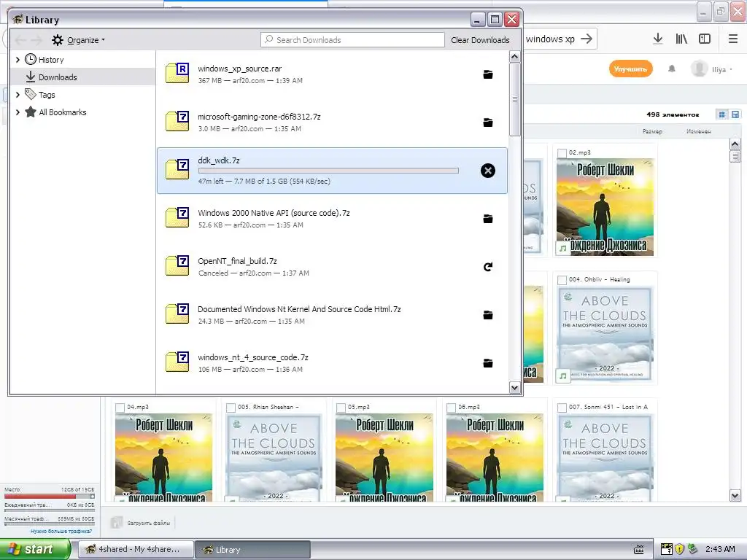Switch to Library taskbar window
The width and height of the screenshot is (747, 560).
pos(253,550)
